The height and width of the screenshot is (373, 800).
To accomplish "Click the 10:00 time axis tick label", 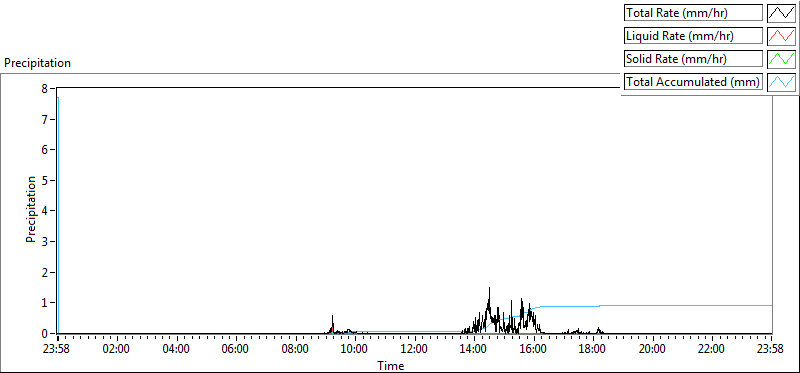I will (x=355, y=350).
